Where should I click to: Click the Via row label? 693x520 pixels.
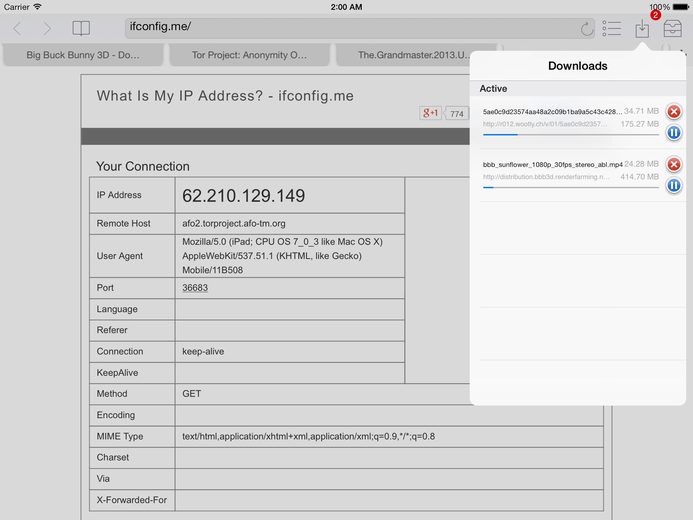click(x=103, y=478)
